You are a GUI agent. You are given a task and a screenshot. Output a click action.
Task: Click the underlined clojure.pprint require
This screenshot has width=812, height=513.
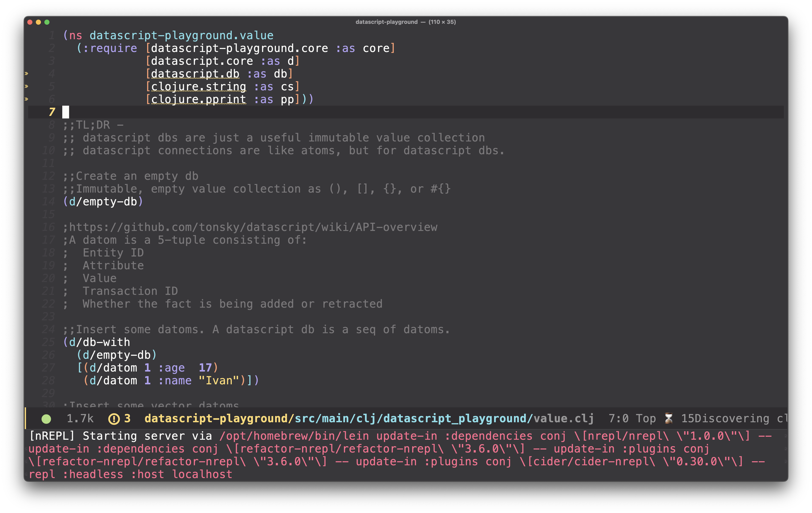(198, 99)
